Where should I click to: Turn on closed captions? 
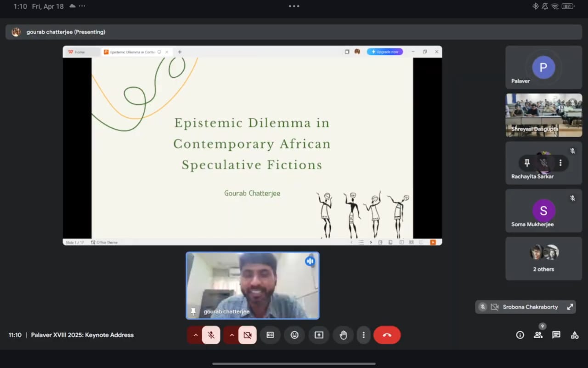tap(270, 335)
